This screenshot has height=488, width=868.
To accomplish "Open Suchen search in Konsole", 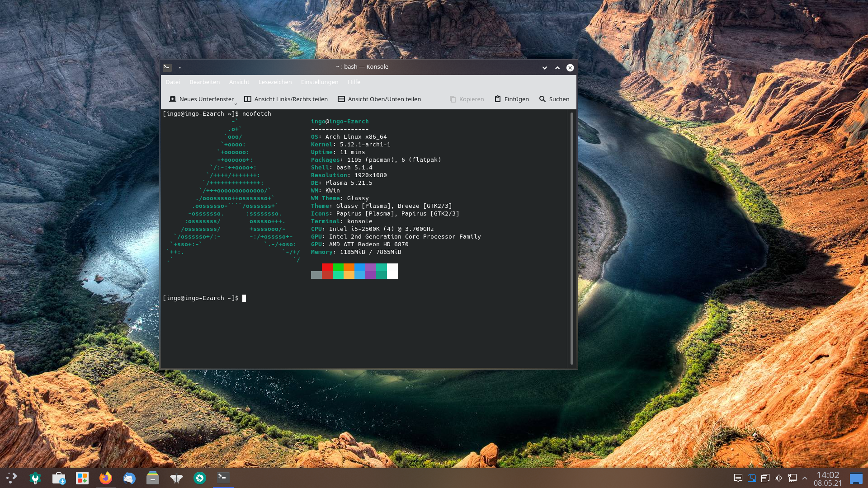I will tap(554, 99).
